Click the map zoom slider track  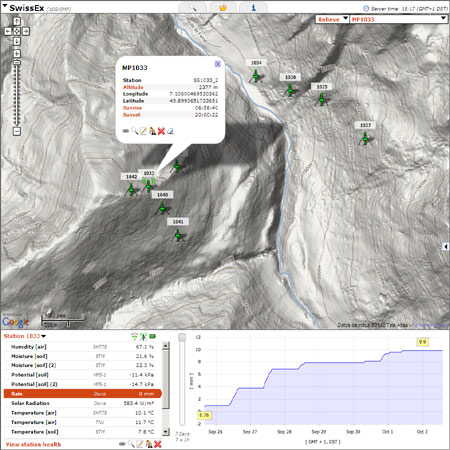point(17,93)
